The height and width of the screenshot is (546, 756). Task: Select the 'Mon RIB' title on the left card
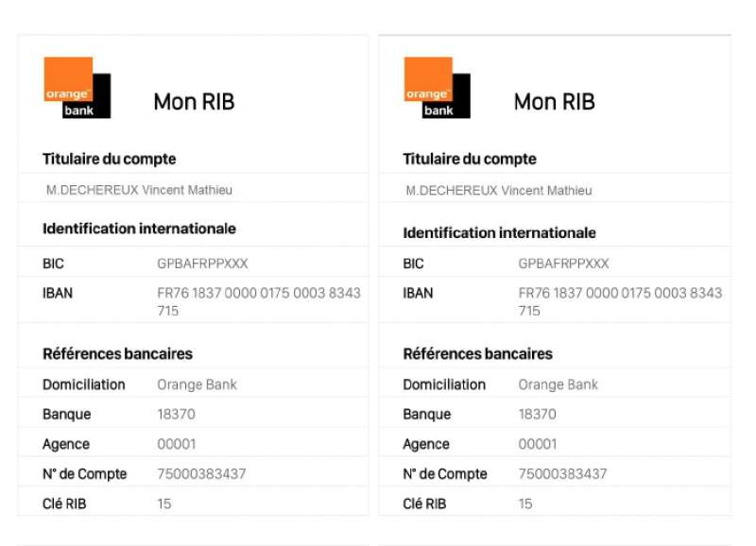[x=194, y=102]
